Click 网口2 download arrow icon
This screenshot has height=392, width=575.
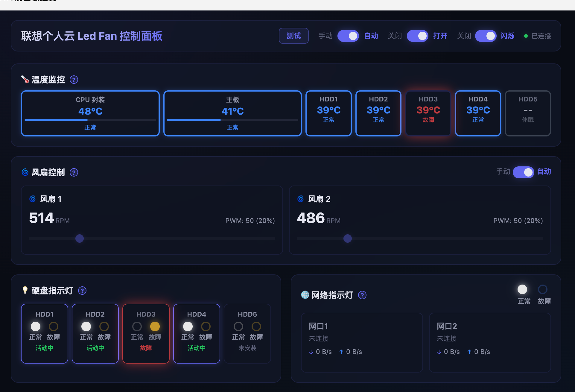click(439, 352)
